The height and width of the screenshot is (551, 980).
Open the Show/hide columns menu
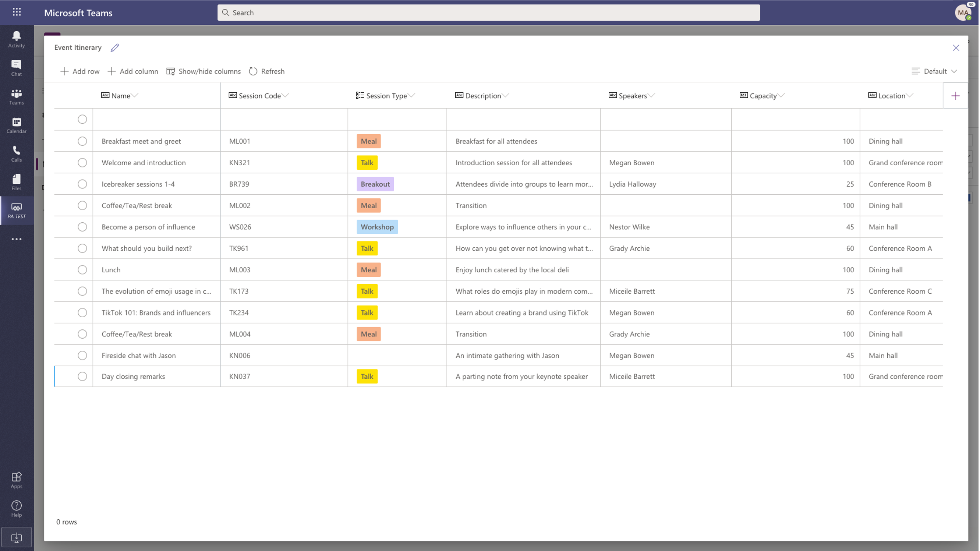pyautogui.click(x=203, y=71)
